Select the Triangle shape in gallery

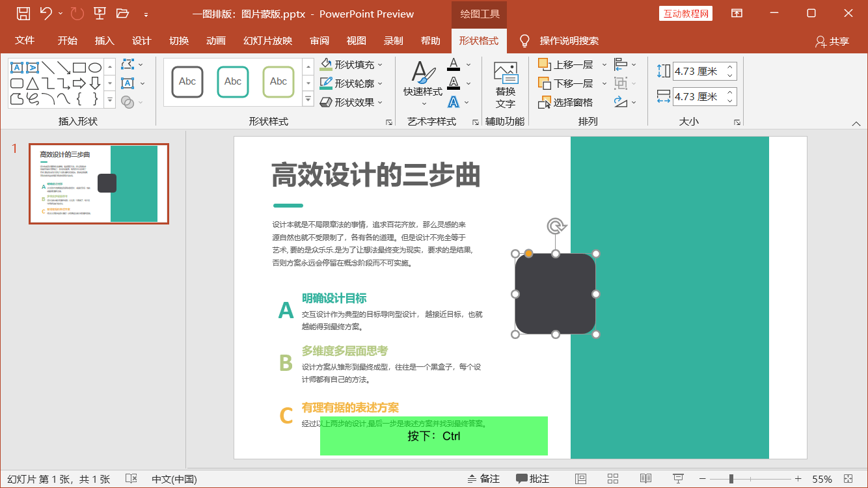[x=33, y=83]
